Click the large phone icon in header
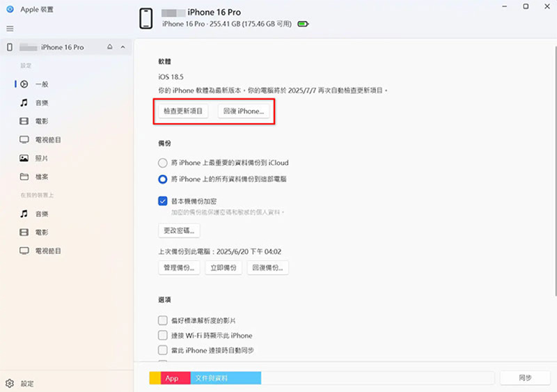The image size is (557, 392). coord(146,19)
